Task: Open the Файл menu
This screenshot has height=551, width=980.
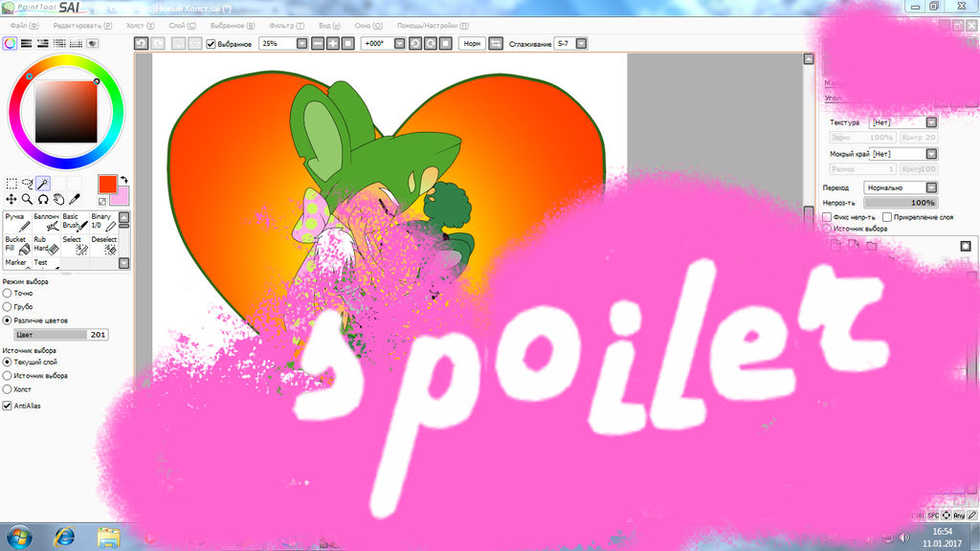Action: click(24, 26)
